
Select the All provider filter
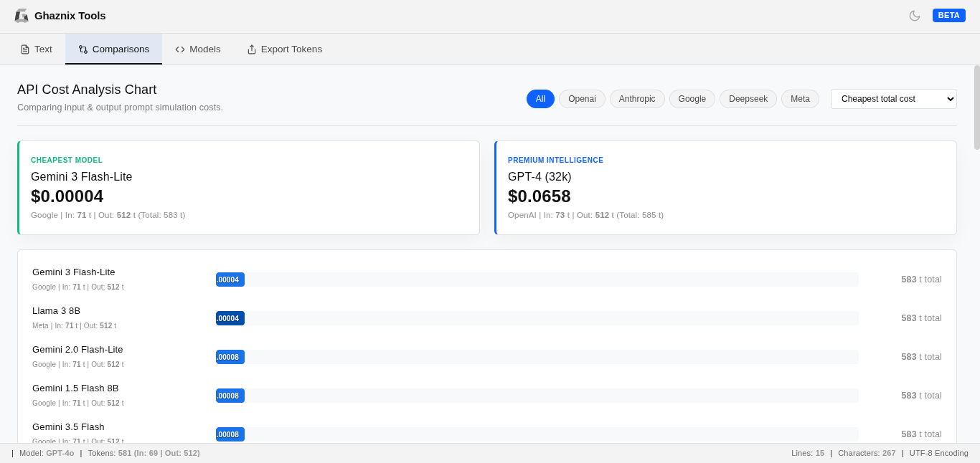tap(540, 99)
